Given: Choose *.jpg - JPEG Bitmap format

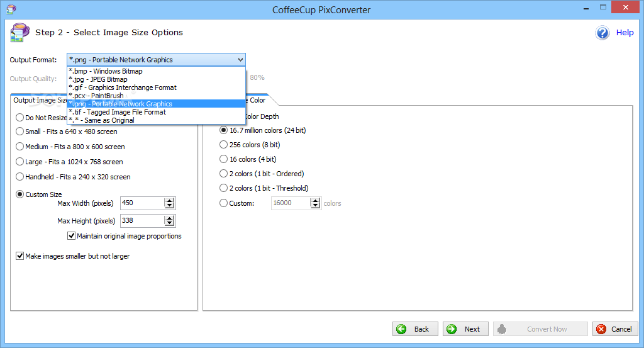Looking at the screenshot, I should click(x=156, y=79).
